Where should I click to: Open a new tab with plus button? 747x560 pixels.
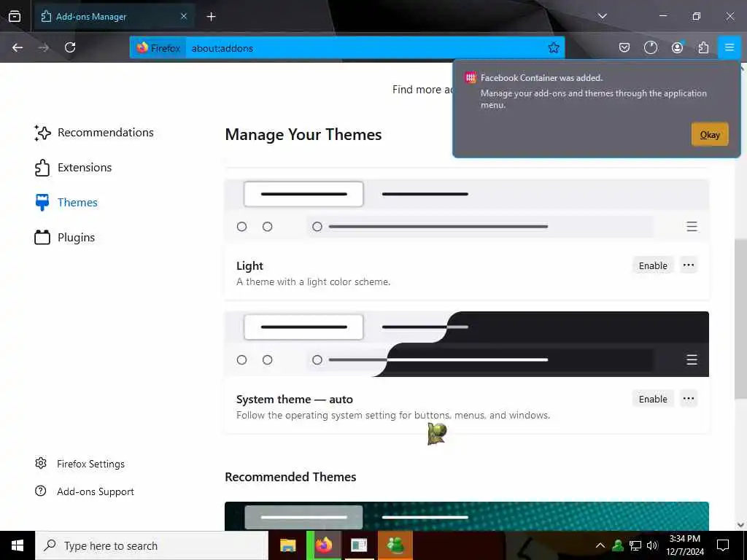211,17
